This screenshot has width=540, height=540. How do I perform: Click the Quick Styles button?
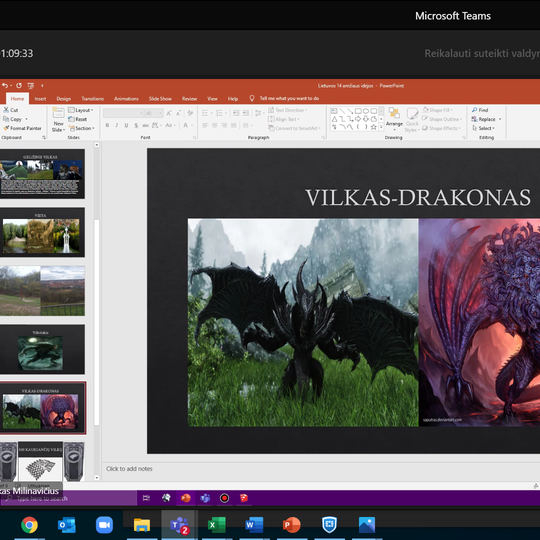tap(412, 120)
